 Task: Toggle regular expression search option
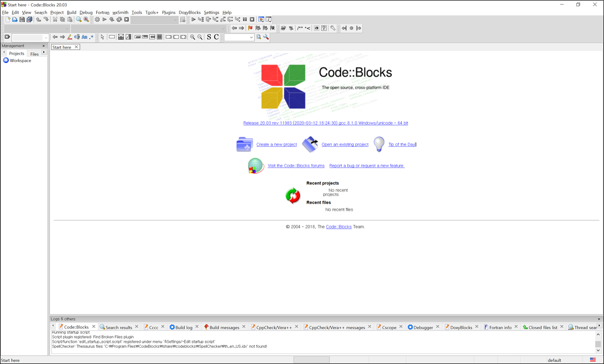coord(91,37)
